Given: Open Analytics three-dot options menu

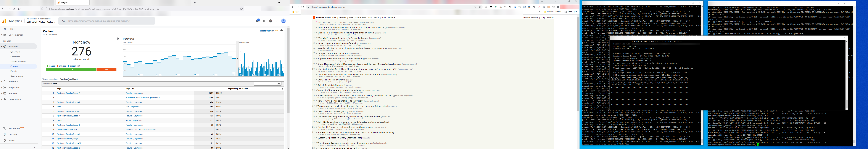Looking at the screenshot, I should pyautogui.click(x=277, y=21).
